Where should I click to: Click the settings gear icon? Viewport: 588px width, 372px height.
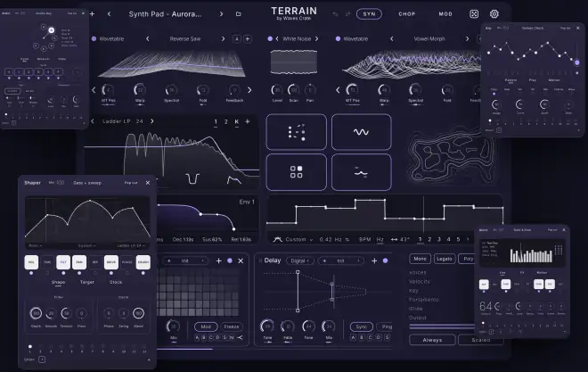click(494, 14)
